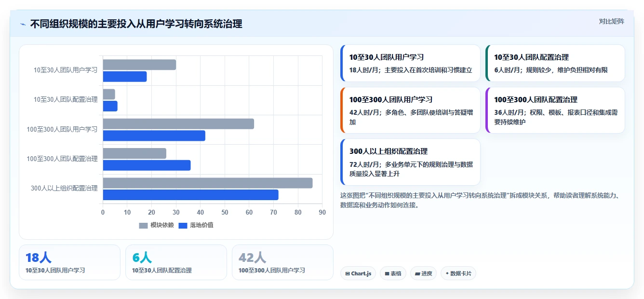Click the x-axis tick value 90
Screen dimensions: 644x299
322,213
